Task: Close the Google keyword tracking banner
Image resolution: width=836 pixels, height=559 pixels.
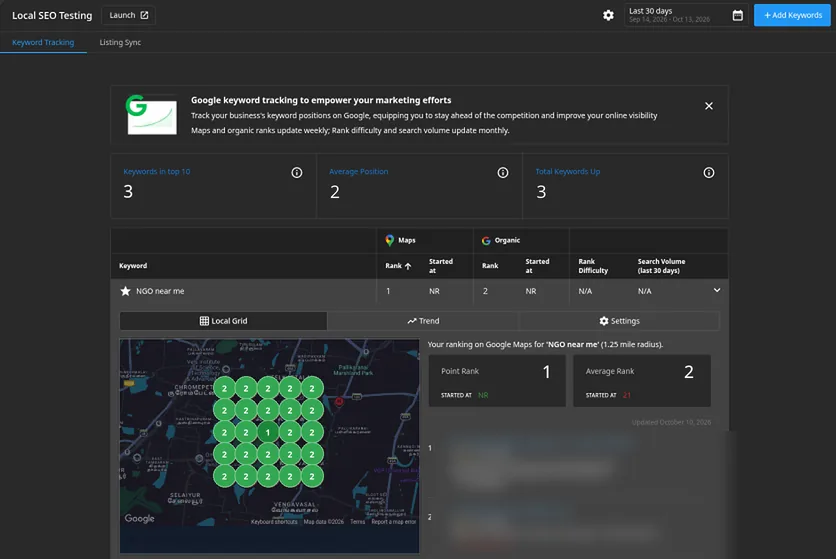Action: [709, 106]
